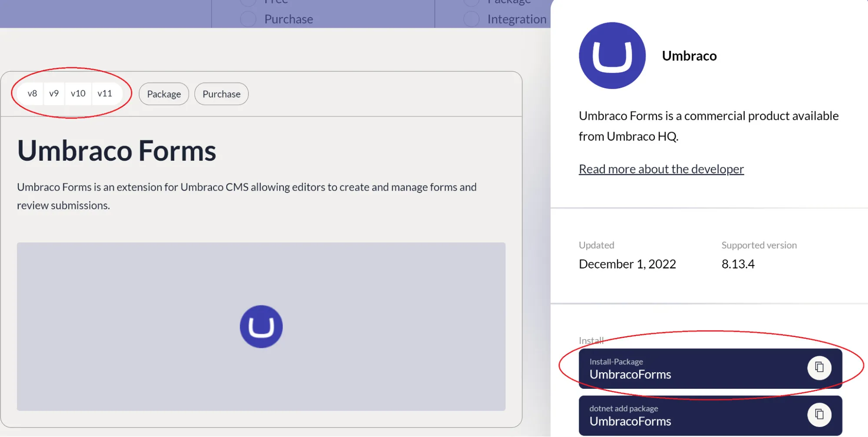
Task: Click the Umbraco developer logo avatar
Action: pos(612,56)
